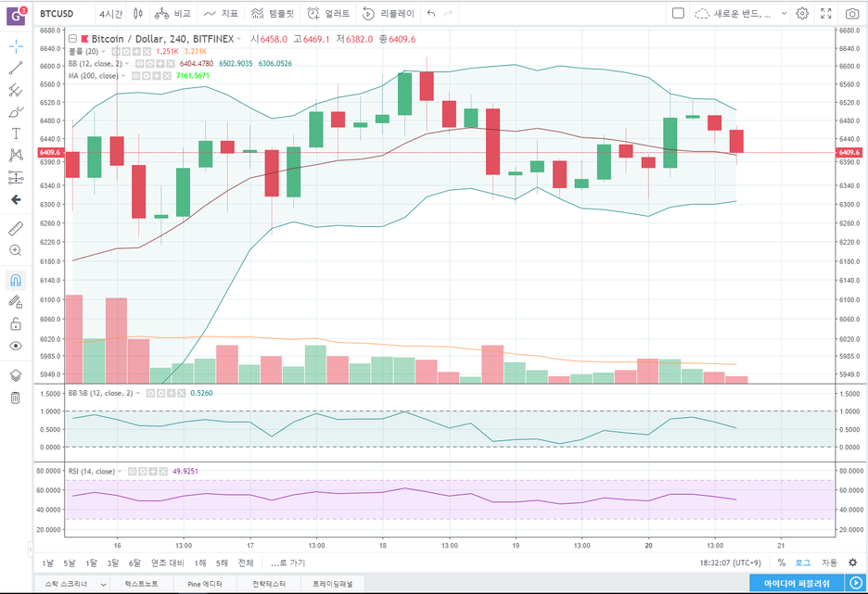Select the 연초 대비 time range
This screenshot has height=594, width=868.
(x=167, y=563)
